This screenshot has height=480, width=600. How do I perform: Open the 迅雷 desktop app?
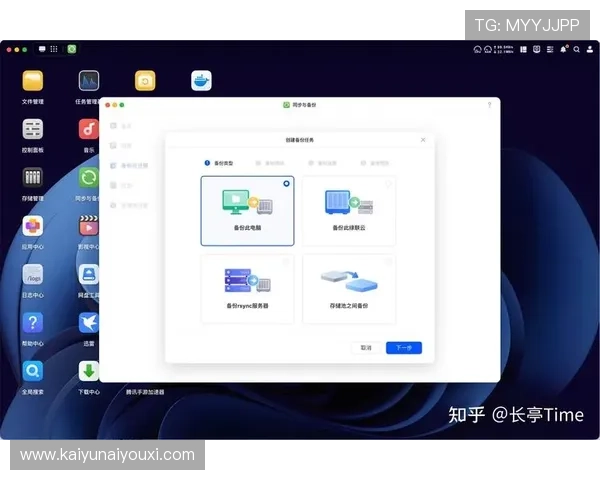point(89,323)
